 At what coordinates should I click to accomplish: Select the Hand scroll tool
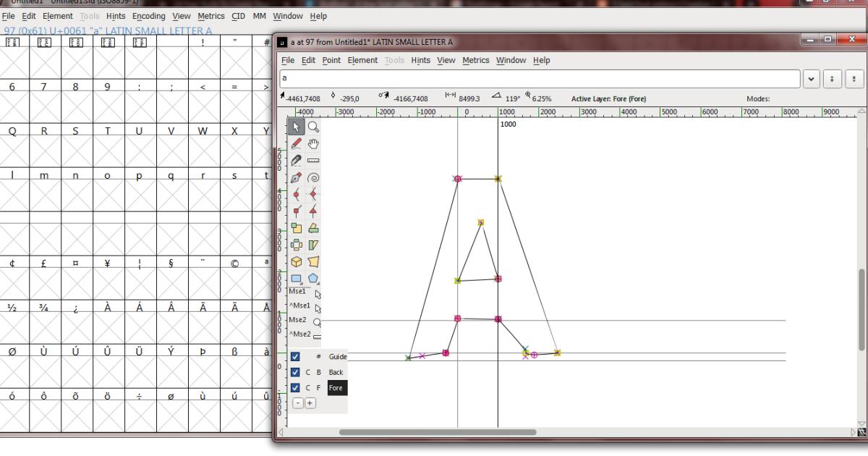[x=313, y=144]
